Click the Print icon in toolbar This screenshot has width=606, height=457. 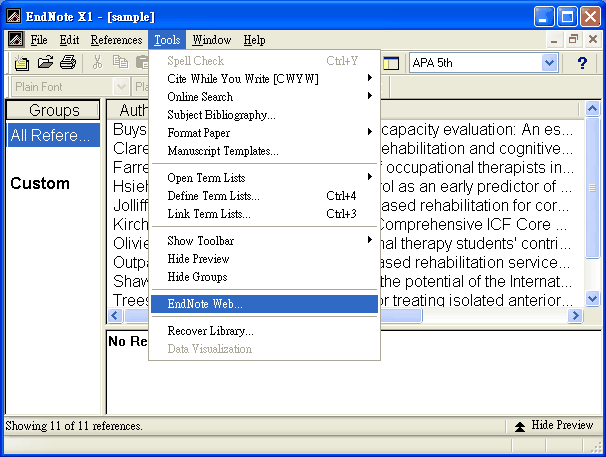pos(68,63)
